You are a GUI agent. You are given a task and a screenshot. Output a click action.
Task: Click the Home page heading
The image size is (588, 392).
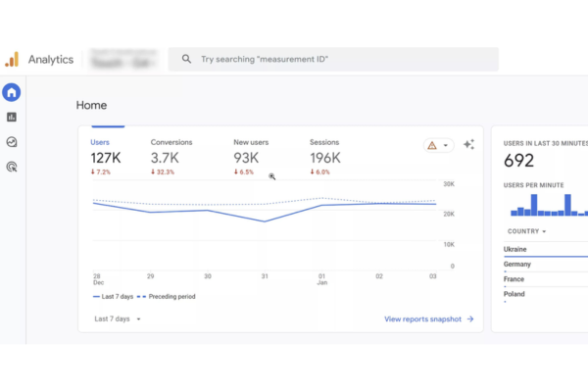click(x=91, y=105)
